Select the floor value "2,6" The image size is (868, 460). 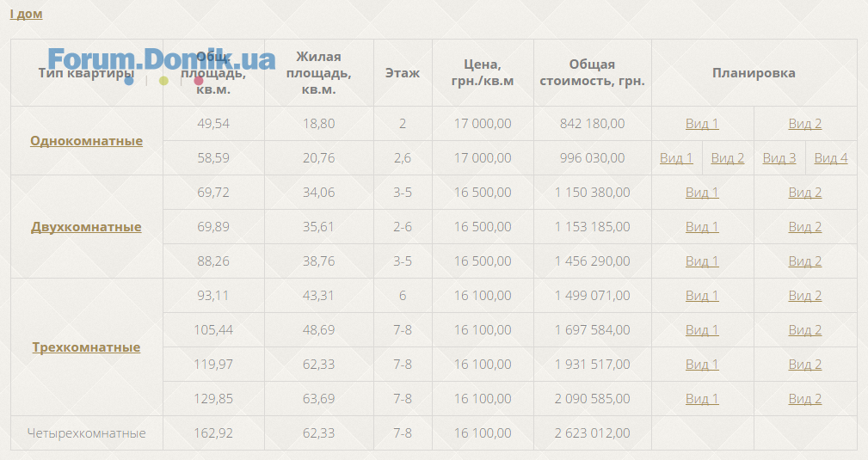point(403,157)
